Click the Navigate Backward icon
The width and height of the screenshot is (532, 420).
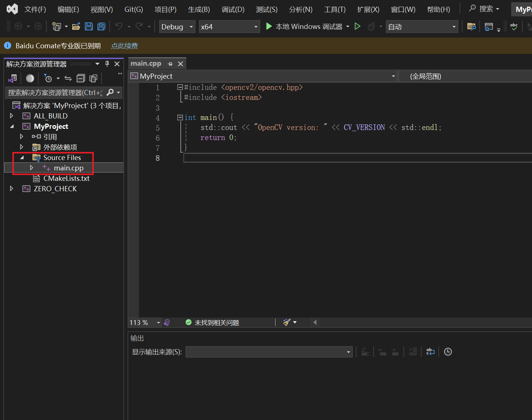point(18,26)
